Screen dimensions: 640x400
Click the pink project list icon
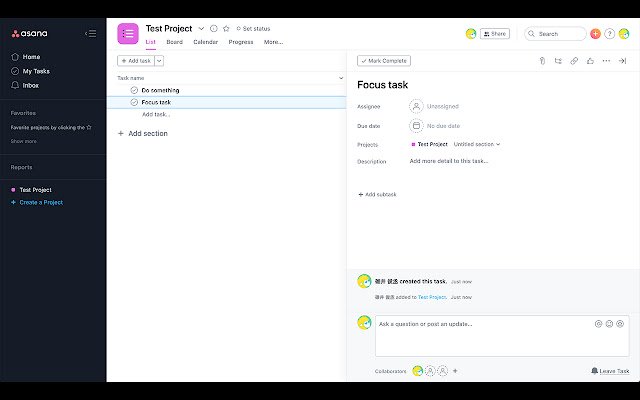128,33
